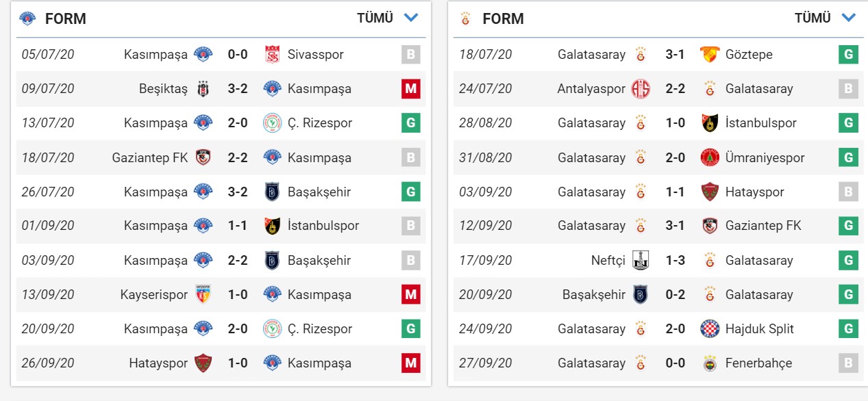Screen dimensions: 868x401
Task: Click the Göztepe club crest icon
Action: tap(710, 55)
